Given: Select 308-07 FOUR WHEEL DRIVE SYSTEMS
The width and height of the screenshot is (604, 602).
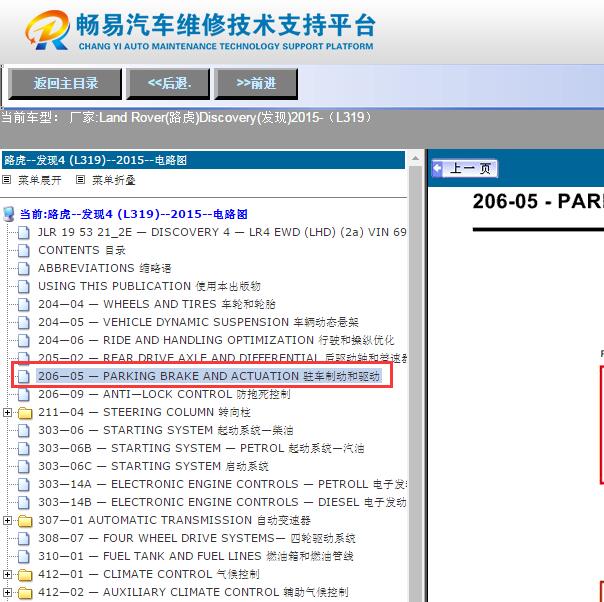Looking at the screenshot, I should (197, 538).
